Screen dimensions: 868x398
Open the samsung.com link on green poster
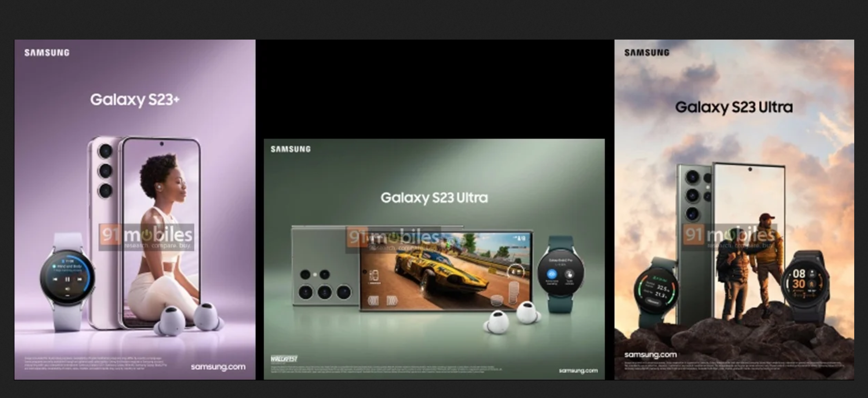(578, 370)
